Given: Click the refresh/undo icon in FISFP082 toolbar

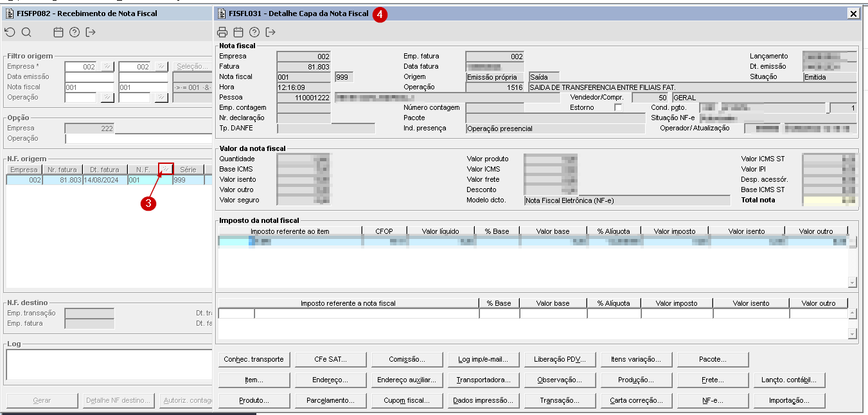Looking at the screenshot, I should coord(10,32).
